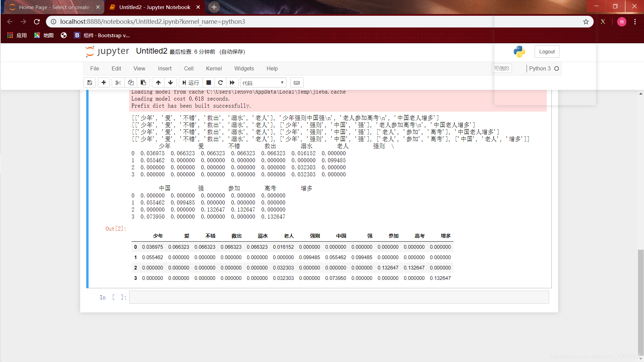Switch to Home Page browser tab

tap(54, 7)
